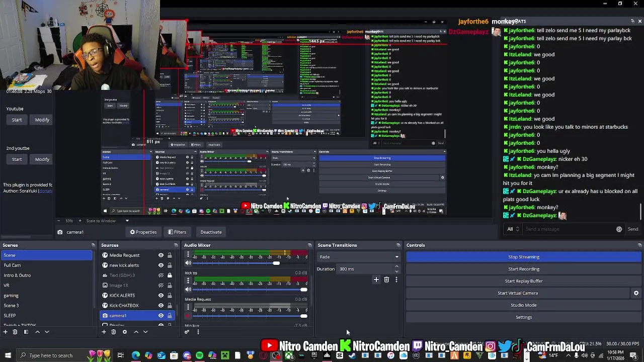644x362 pixels.
Task: Hide the KICK ALERTS source
Action: 161,296
